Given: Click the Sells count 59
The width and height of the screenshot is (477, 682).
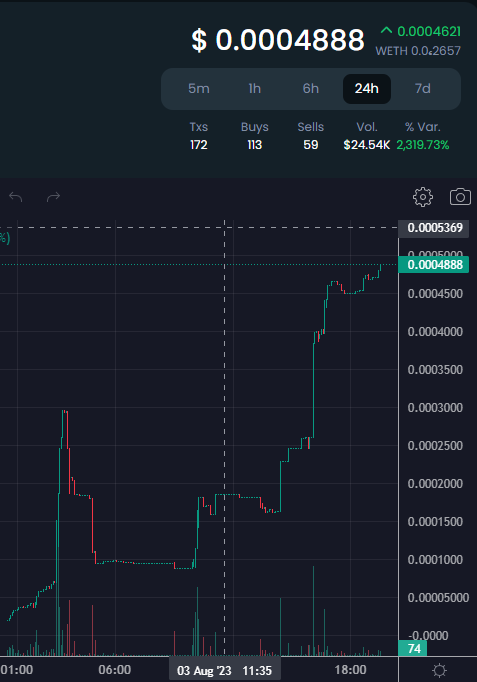Looking at the screenshot, I should tap(310, 145).
